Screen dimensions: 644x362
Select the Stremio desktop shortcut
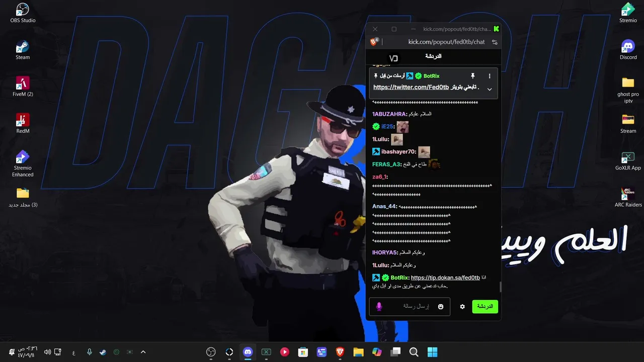628,13
